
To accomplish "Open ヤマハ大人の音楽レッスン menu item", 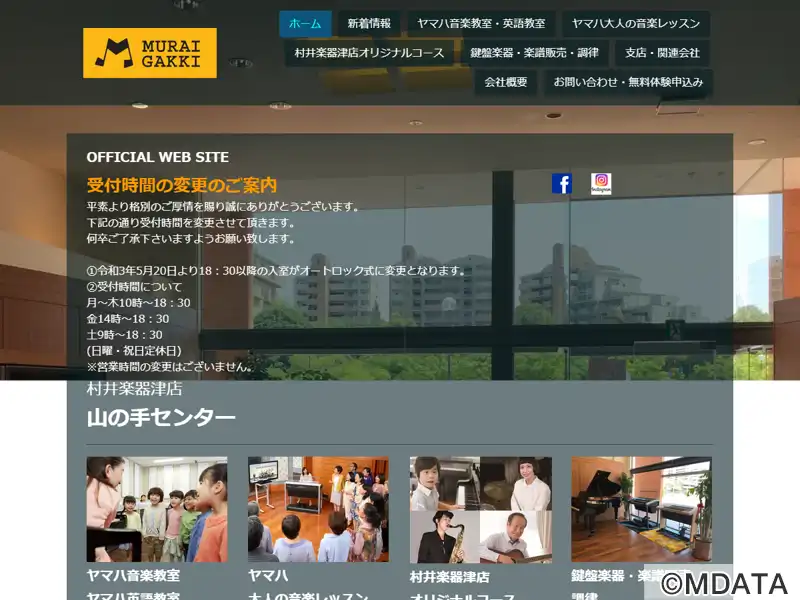I will pyautogui.click(x=636, y=23).
